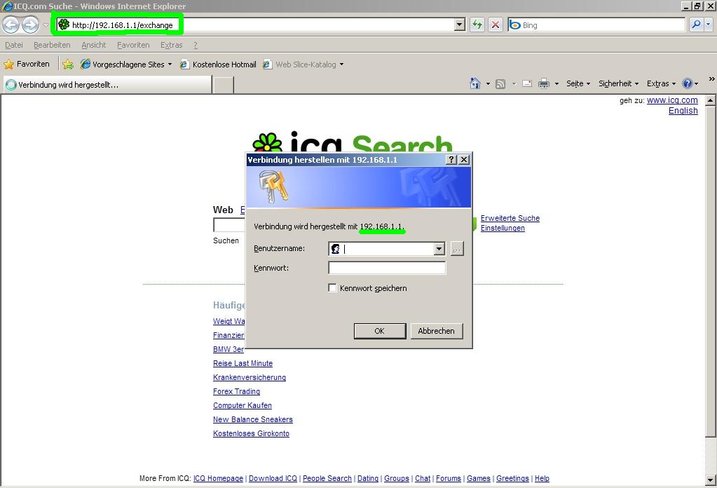Follow the www.icq.com link
This screenshot has width=717, height=488.
pos(672,100)
